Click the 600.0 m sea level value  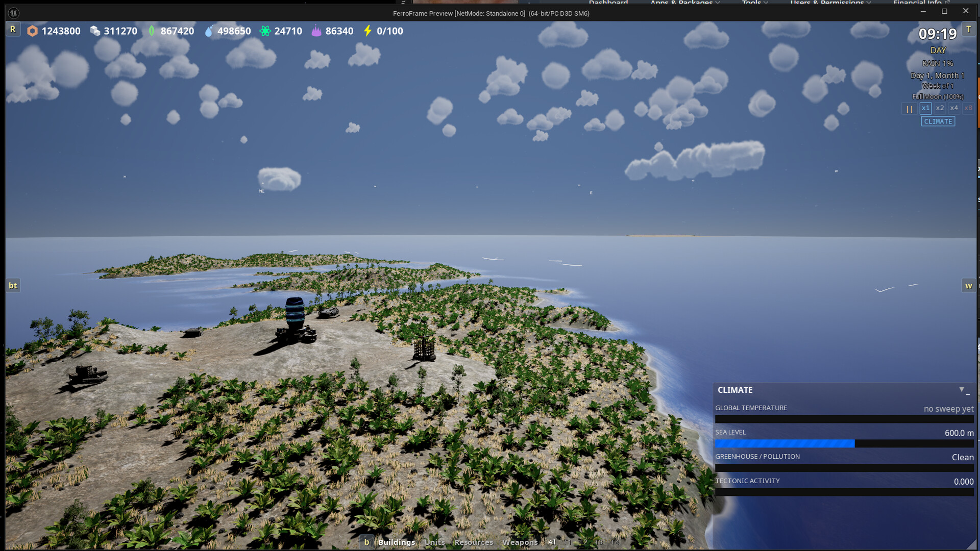[959, 433]
